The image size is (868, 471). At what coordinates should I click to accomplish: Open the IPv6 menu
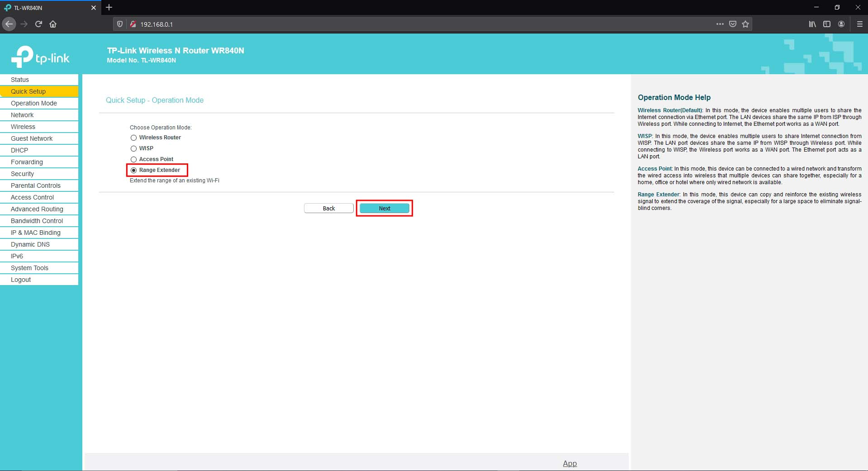39,256
